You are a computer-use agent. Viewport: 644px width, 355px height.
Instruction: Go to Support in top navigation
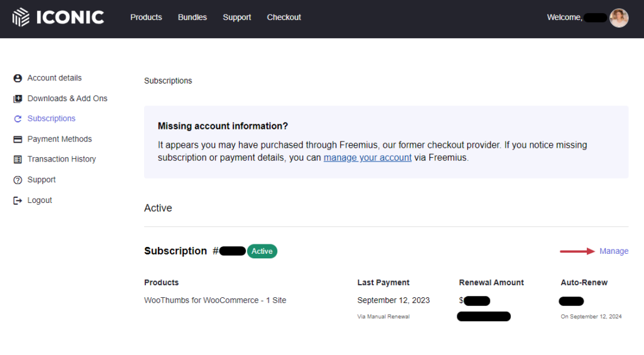click(x=237, y=17)
